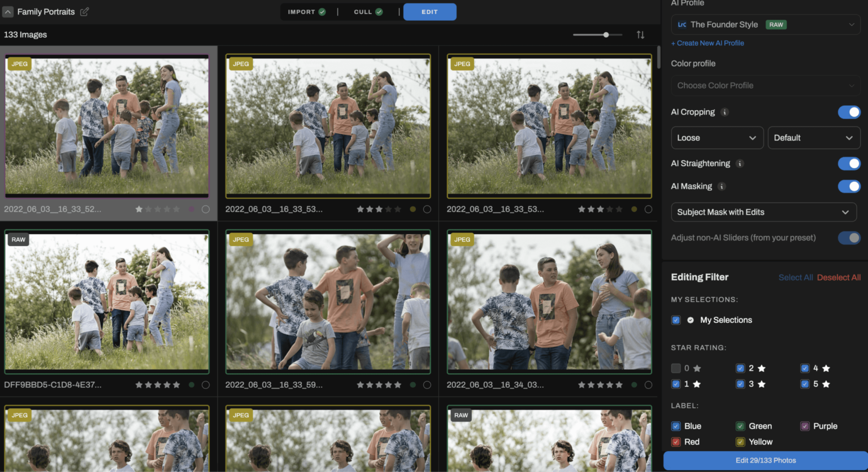Disable the AI Cropping toggle

pyautogui.click(x=849, y=112)
